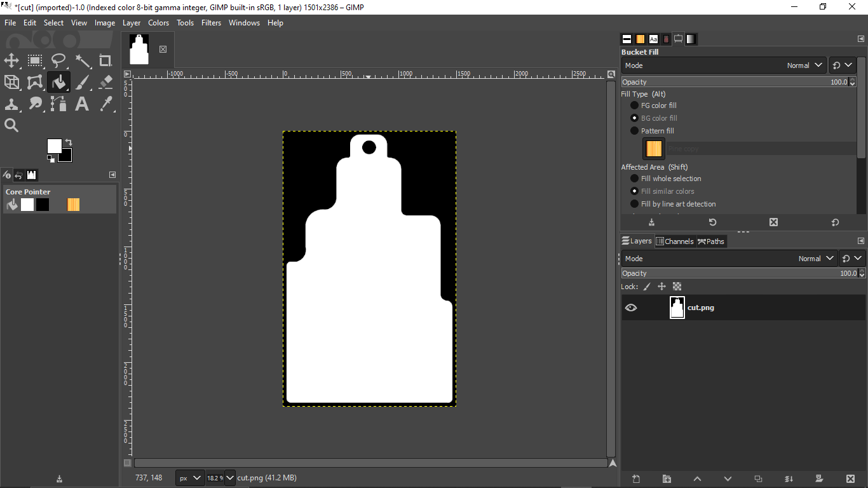
Task: Open Bucket Fill Mode dropdown
Action: [724, 65]
